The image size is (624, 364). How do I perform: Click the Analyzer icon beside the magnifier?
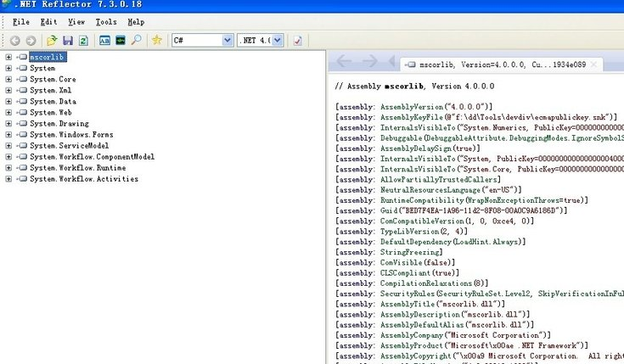121,40
